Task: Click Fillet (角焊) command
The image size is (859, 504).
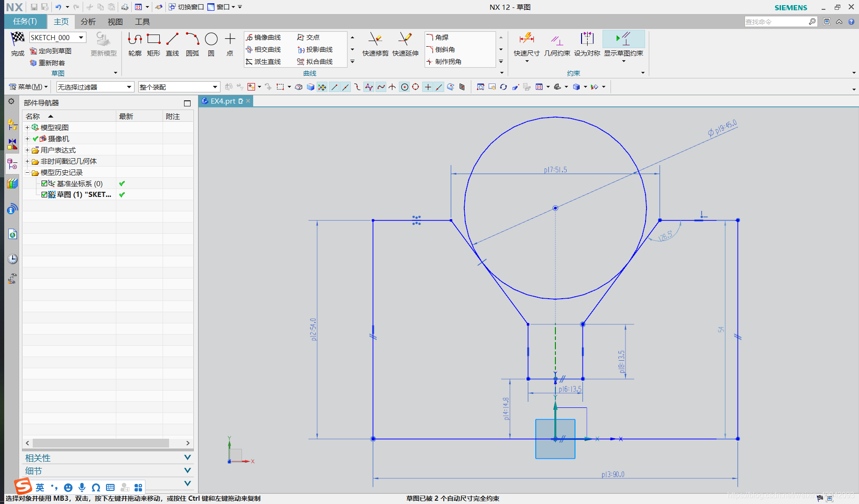Action: tap(438, 37)
